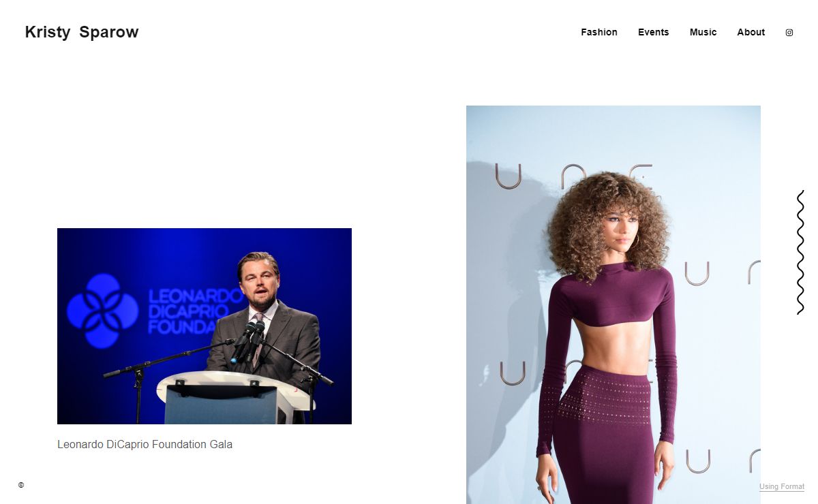Open Leonardo DiCaprio Foundation Gala caption

coord(145,444)
